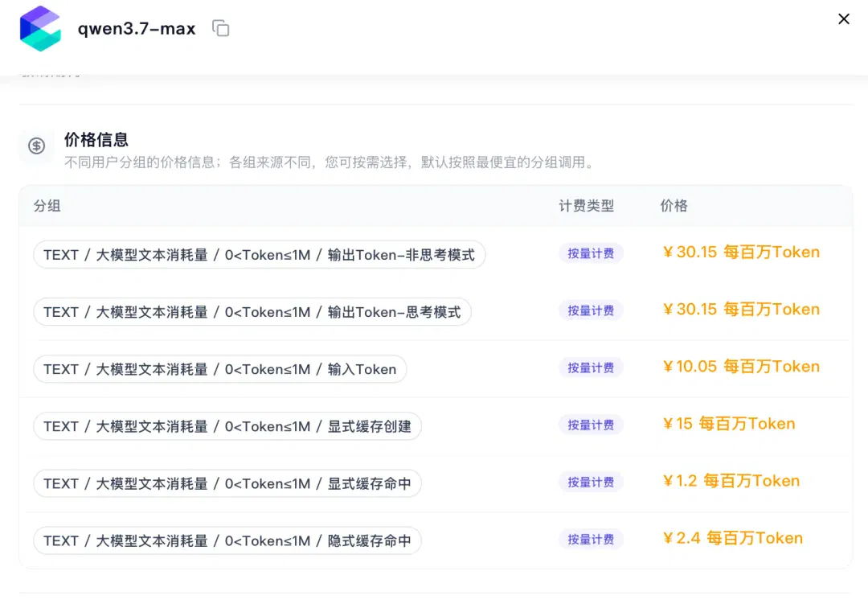This screenshot has width=868, height=612.
Task: Click 按量计费 badge in 显式缓存命中 row
Action: tap(591, 483)
